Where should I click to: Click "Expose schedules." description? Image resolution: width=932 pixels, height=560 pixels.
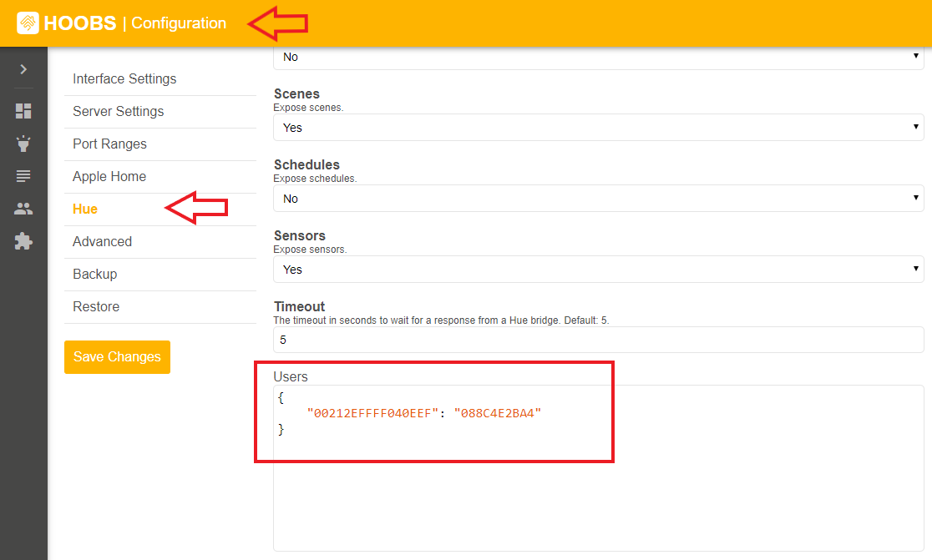point(315,178)
